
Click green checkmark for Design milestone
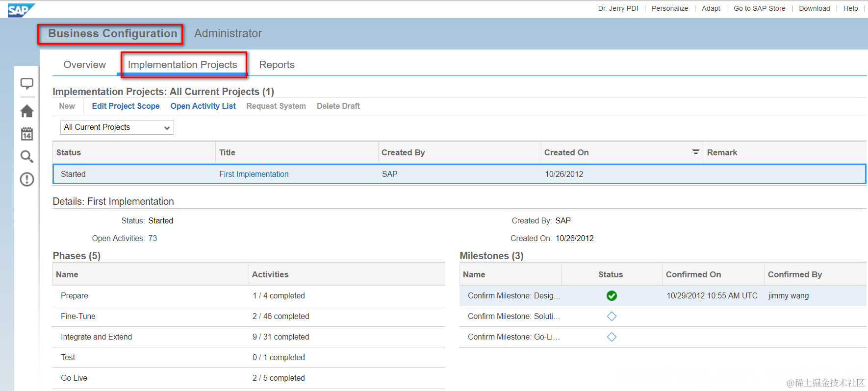pyautogui.click(x=612, y=295)
